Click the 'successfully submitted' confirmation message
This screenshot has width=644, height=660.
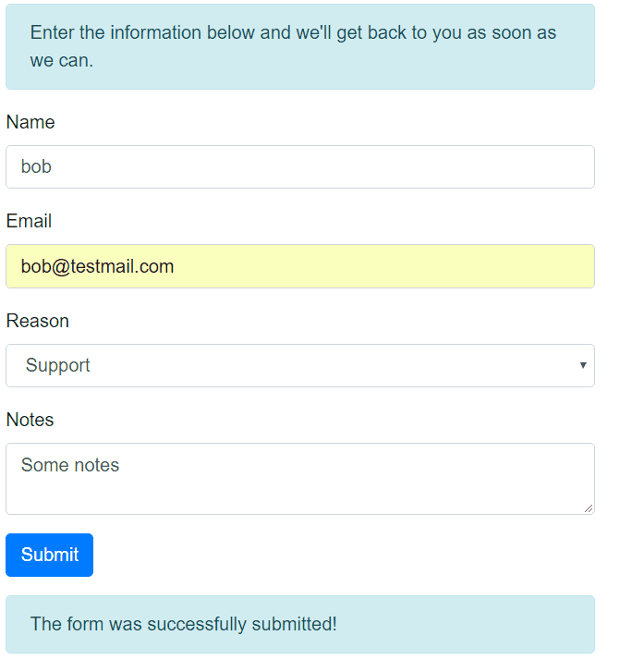tap(184, 624)
